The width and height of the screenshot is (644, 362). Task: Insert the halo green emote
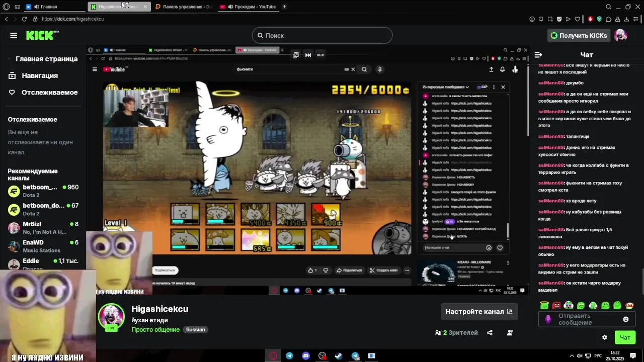pos(544,305)
